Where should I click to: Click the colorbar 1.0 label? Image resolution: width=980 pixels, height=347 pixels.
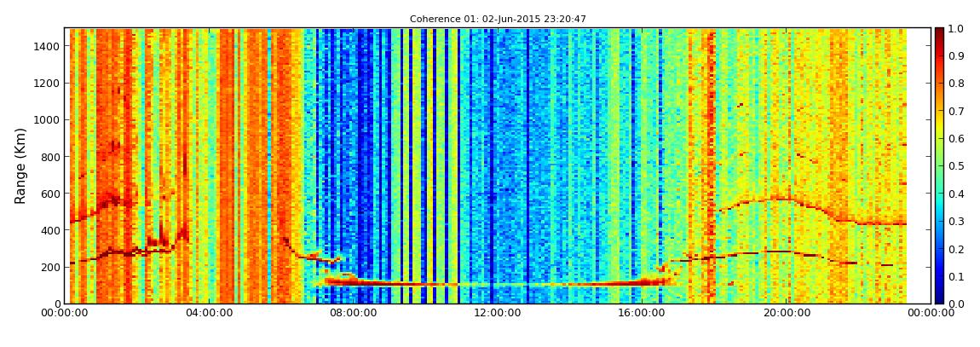955,29
